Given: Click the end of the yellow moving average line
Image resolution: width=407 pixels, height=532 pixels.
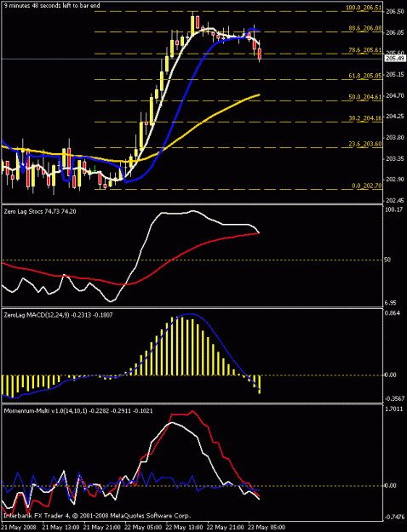Looking at the screenshot, I should point(260,94).
